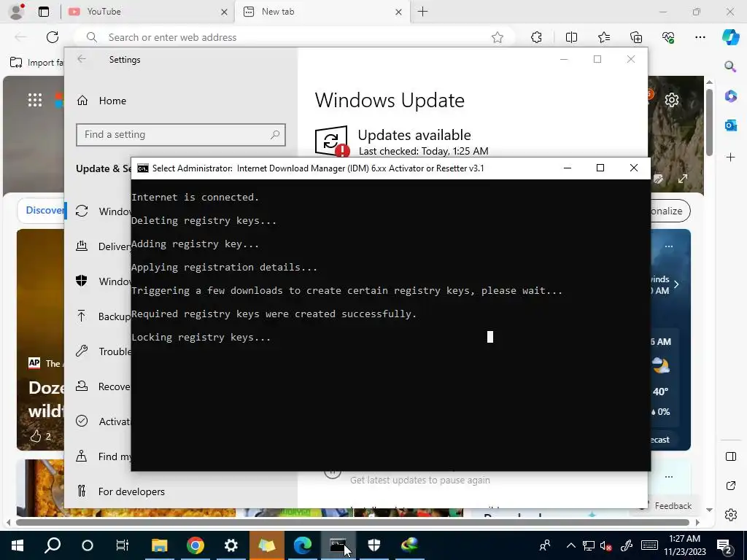Go back arrow in Settings window
The image size is (747, 560).
click(x=82, y=59)
